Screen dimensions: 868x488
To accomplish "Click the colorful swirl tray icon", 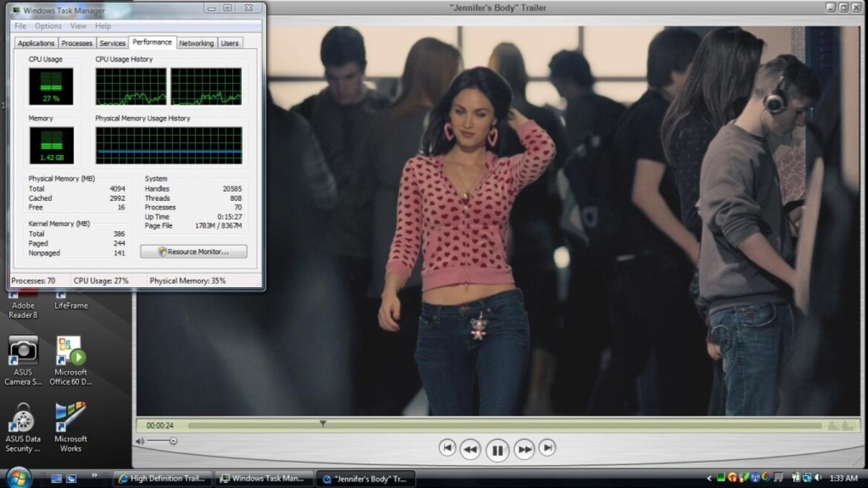I will tap(766, 478).
